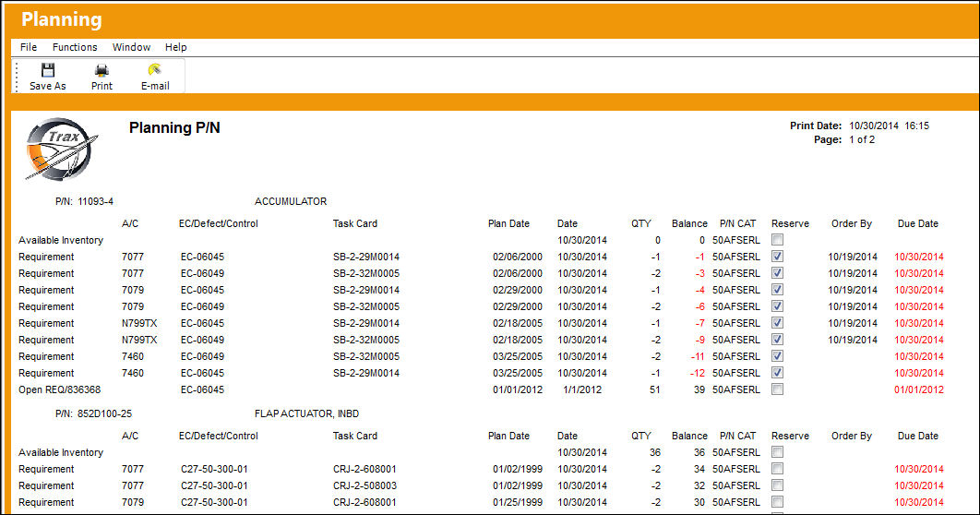Click the Save As label text
The width and height of the screenshot is (980, 515).
point(47,86)
